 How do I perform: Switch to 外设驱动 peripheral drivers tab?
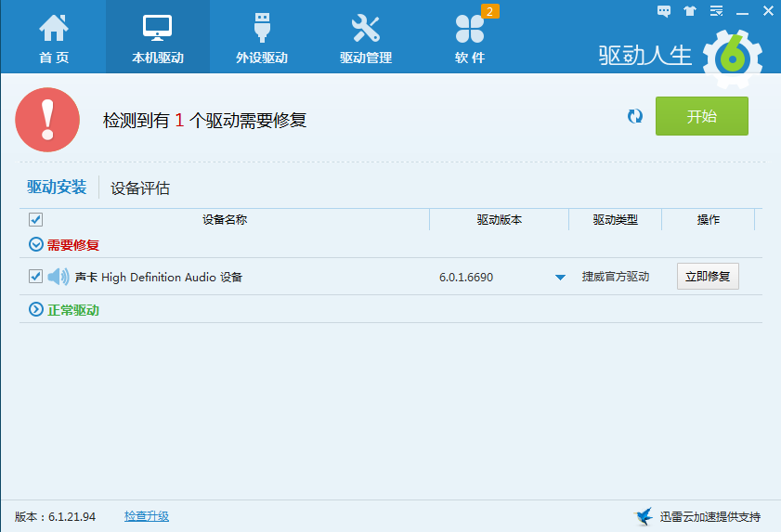(x=261, y=37)
